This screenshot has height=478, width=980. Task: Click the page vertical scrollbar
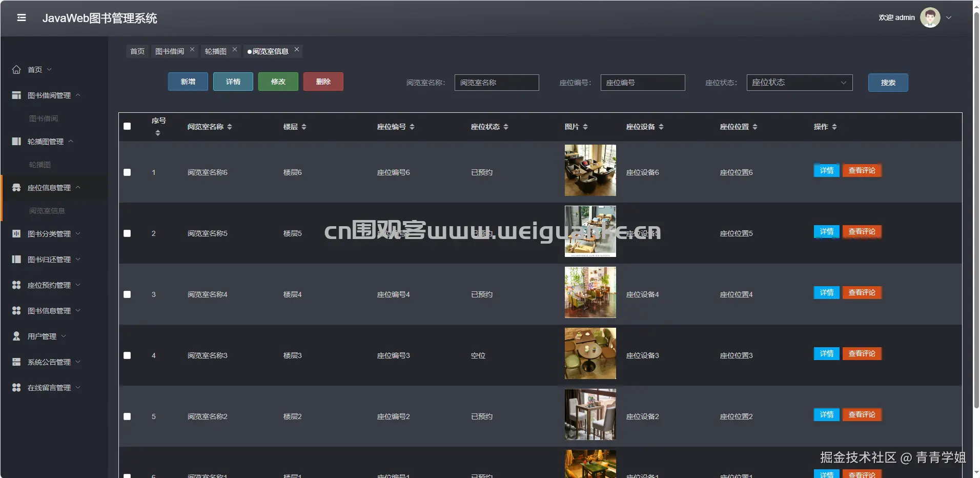click(x=976, y=210)
